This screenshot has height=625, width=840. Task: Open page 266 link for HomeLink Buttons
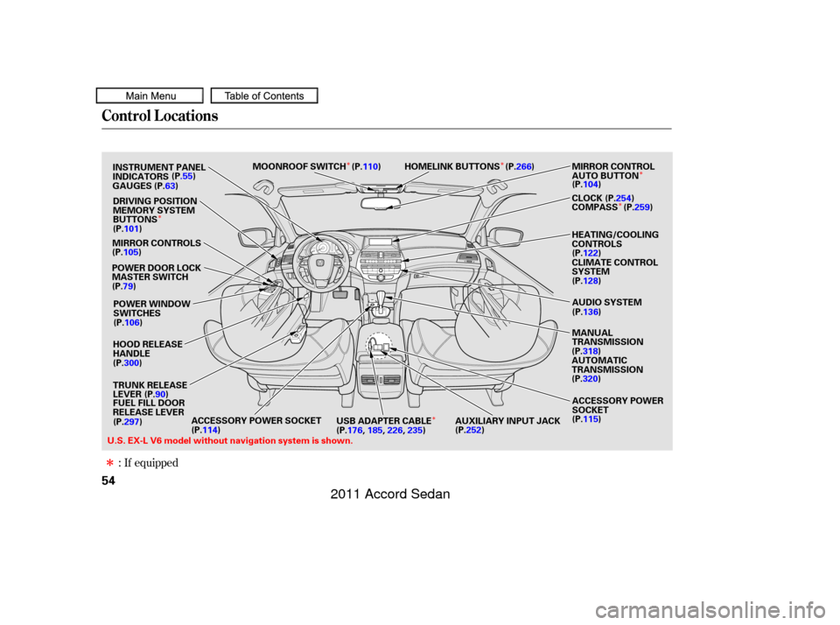coord(523,166)
